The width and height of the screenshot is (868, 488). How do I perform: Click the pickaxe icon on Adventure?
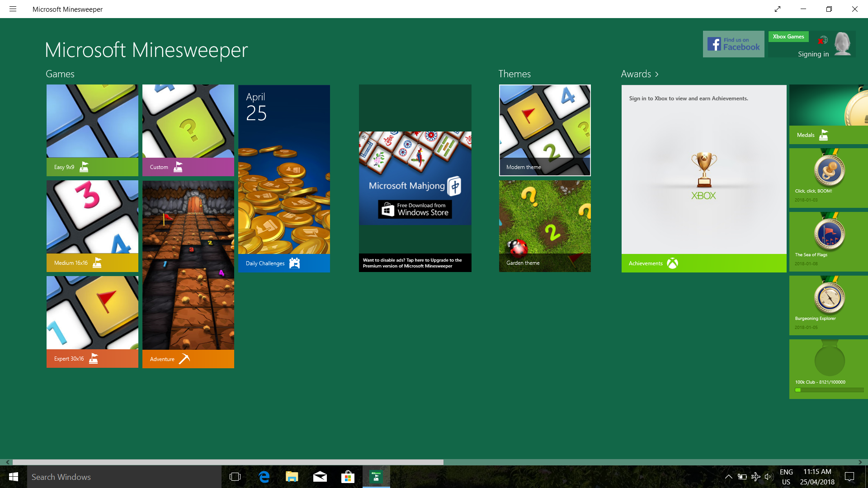[x=184, y=359]
